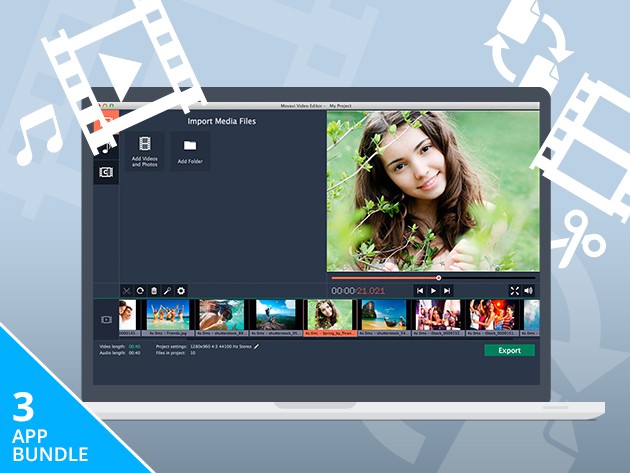Select the second party dancing clip
This screenshot has height=473, width=630.
(x=492, y=317)
